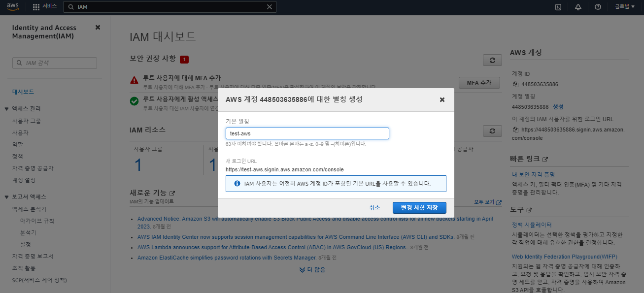Open the notifications bell icon
Viewport: 644px width, 293px height.
578,7
